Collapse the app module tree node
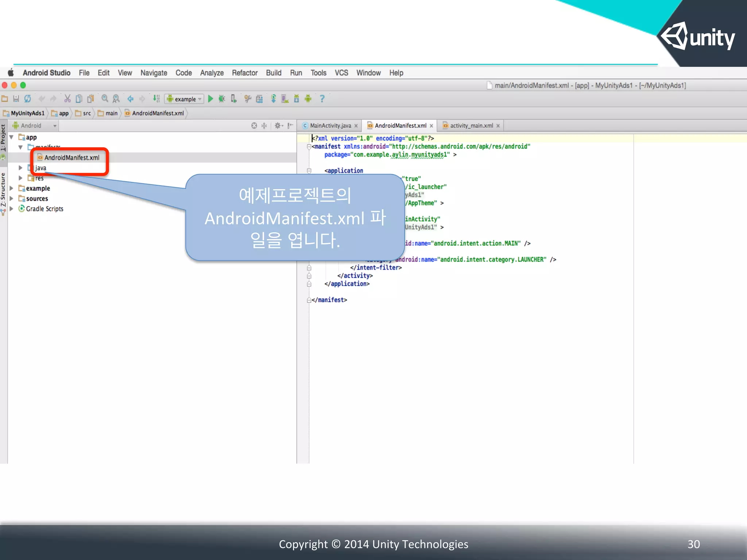The height and width of the screenshot is (560, 747). [x=11, y=137]
